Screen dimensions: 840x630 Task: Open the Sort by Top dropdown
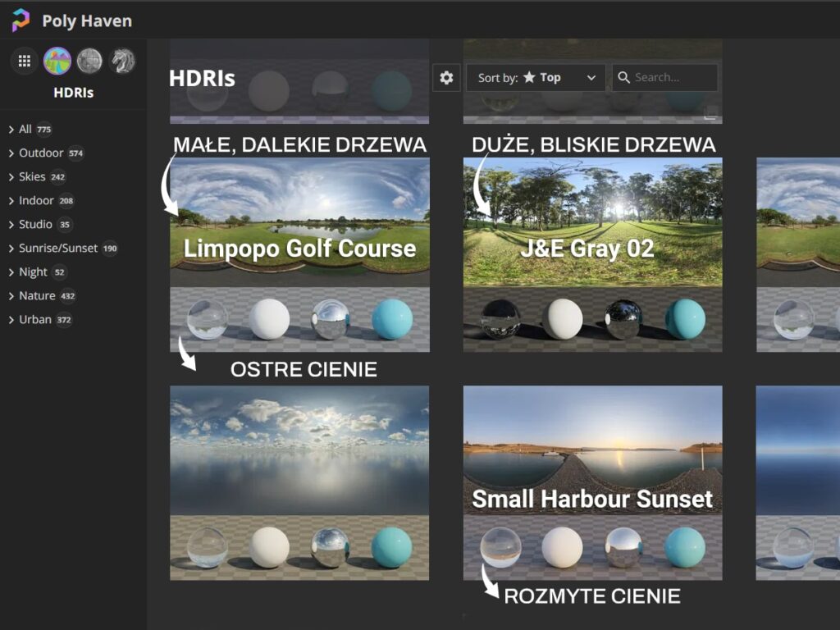click(x=536, y=78)
